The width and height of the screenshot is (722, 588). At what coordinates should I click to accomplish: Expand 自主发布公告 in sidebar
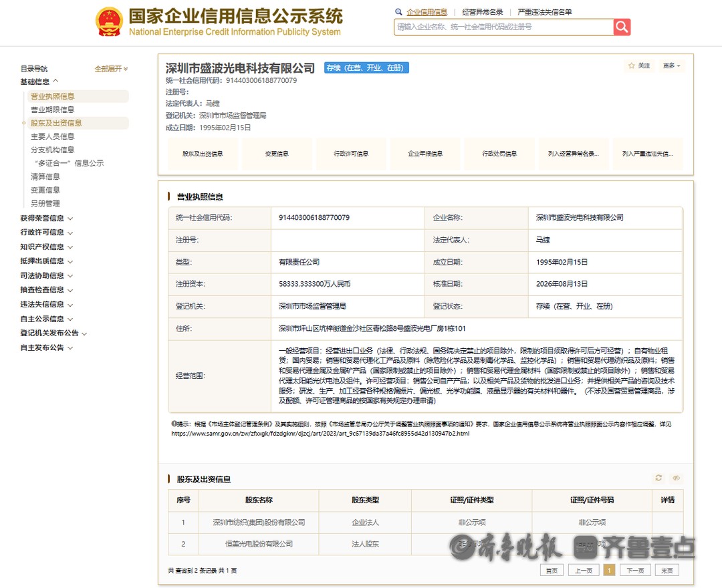click(47, 348)
